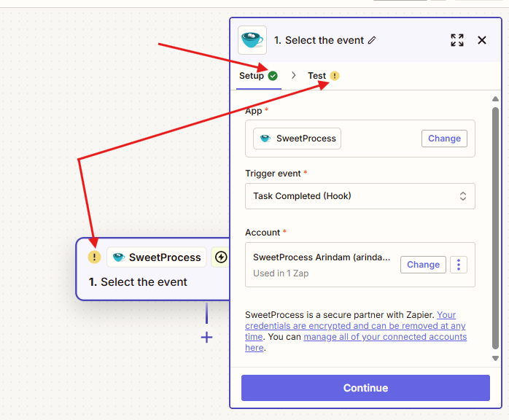509x420 pixels.
Task: Click the SweetProcess cup icon in panel header
Action: [252, 40]
